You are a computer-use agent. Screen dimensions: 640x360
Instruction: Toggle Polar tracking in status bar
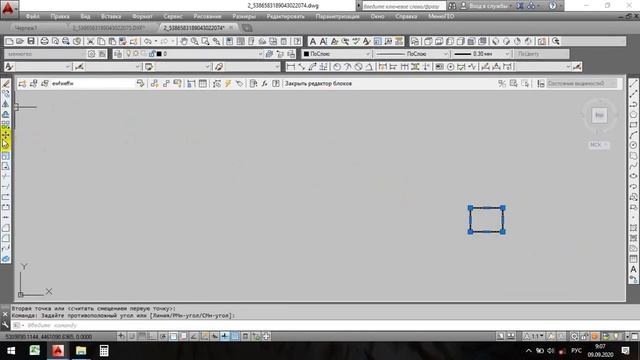pos(163,336)
